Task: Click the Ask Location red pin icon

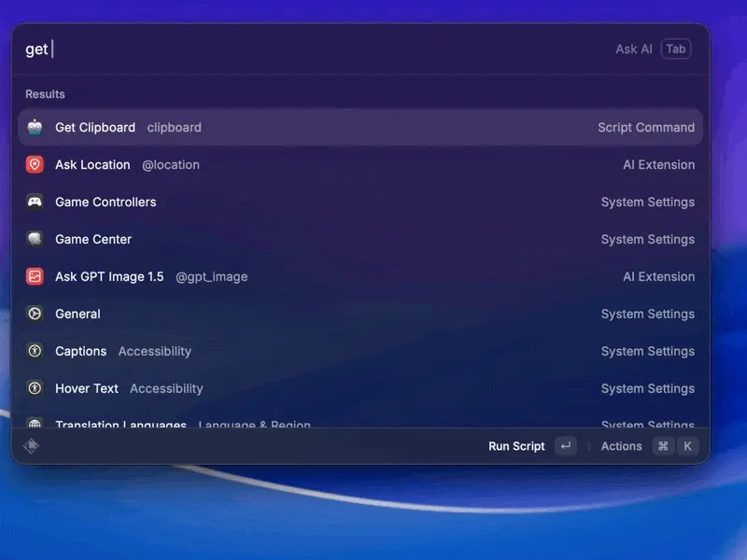Action: [35, 164]
